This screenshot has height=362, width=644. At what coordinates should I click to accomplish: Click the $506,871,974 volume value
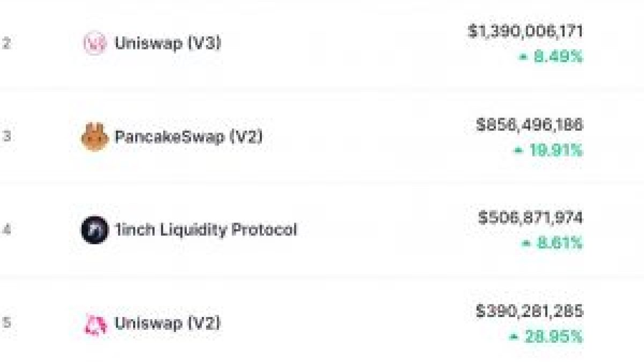530,218
